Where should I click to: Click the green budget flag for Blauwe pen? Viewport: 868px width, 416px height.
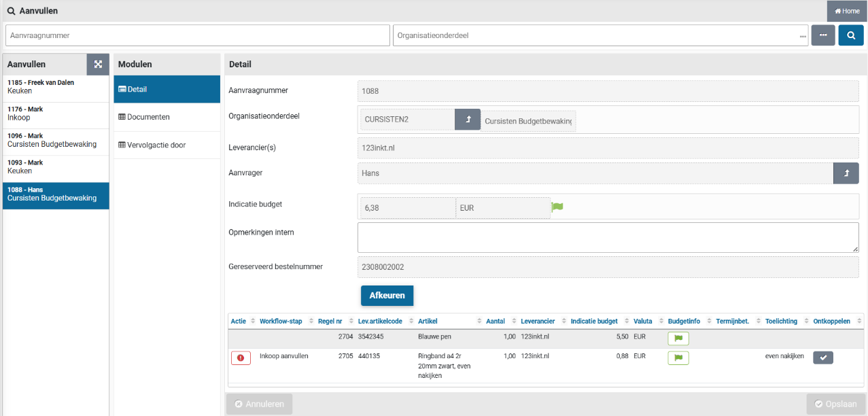tap(678, 338)
